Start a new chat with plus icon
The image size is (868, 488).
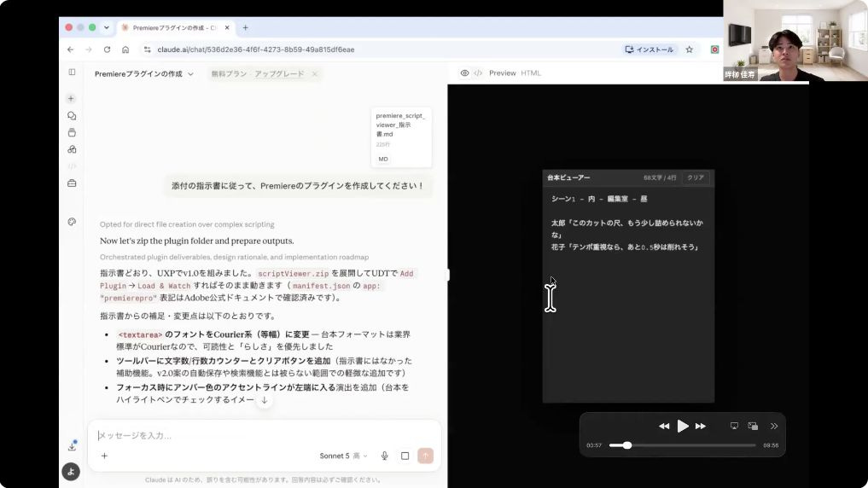tap(71, 98)
